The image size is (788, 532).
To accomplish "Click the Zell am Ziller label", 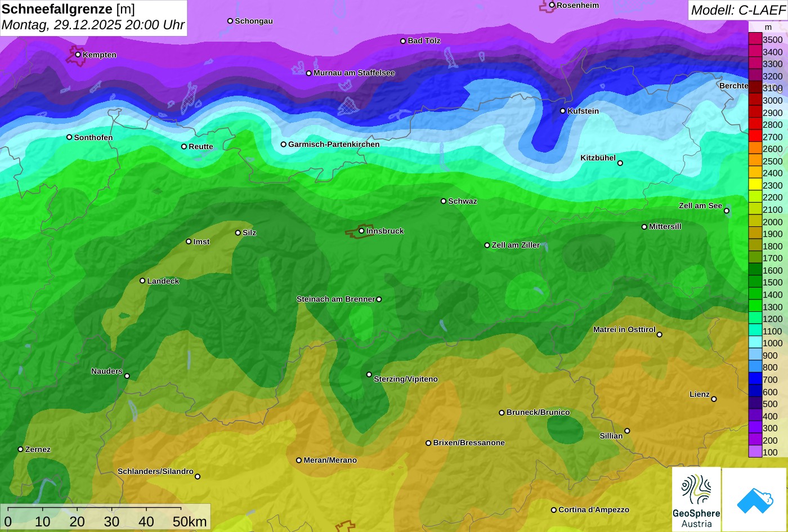I will 516,245.
